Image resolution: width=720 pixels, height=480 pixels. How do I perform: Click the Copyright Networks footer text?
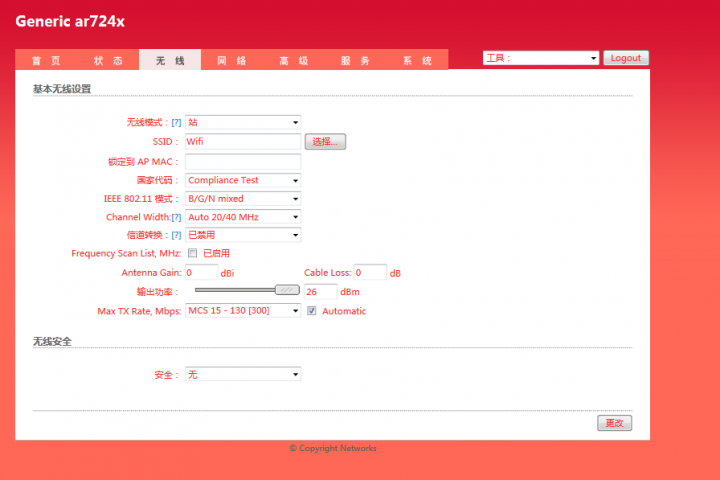pyautogui.click(x=333, y=448)
